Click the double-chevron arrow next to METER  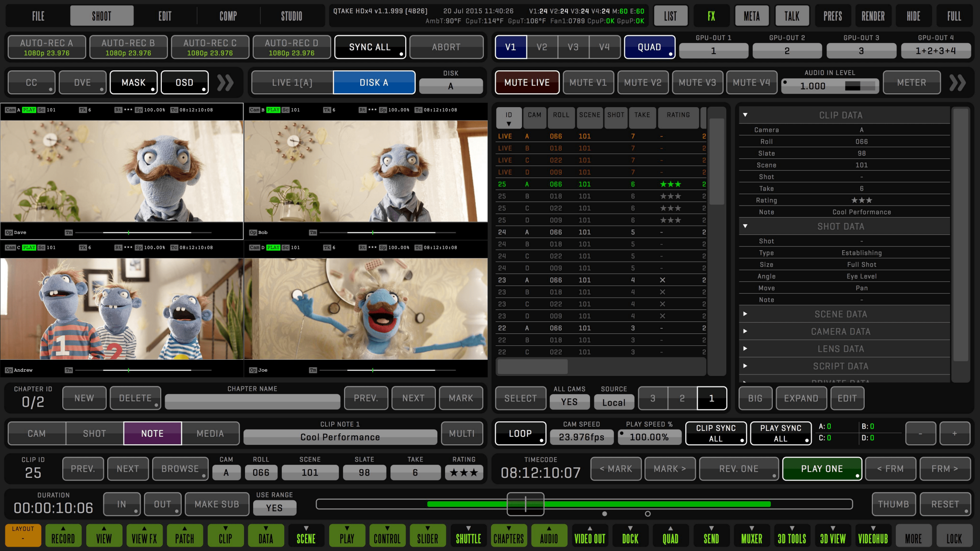[958, 83]
